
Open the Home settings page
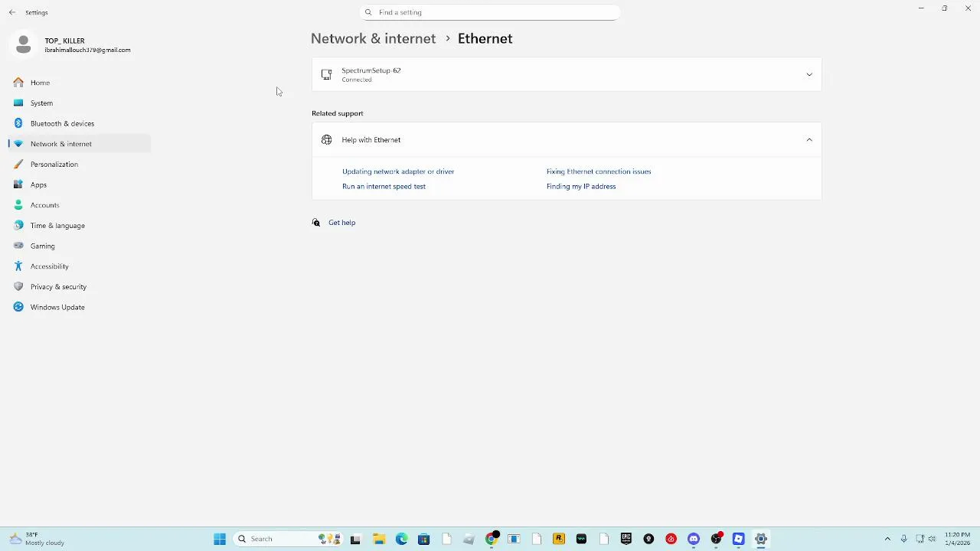click(80, 83)
